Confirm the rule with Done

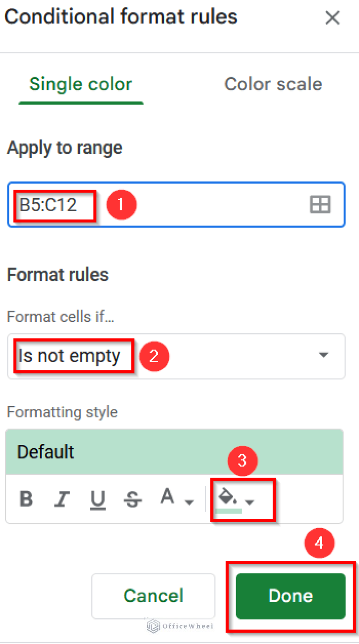click(290, 596)
